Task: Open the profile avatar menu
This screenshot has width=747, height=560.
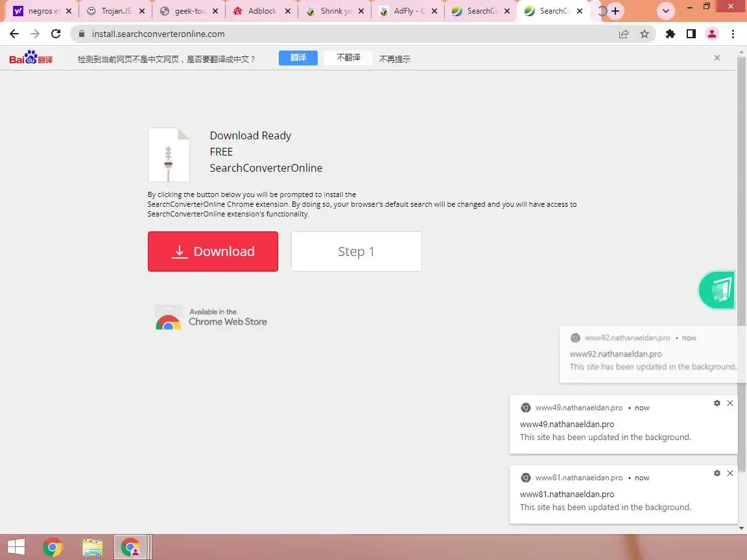Action: point(712,34)
